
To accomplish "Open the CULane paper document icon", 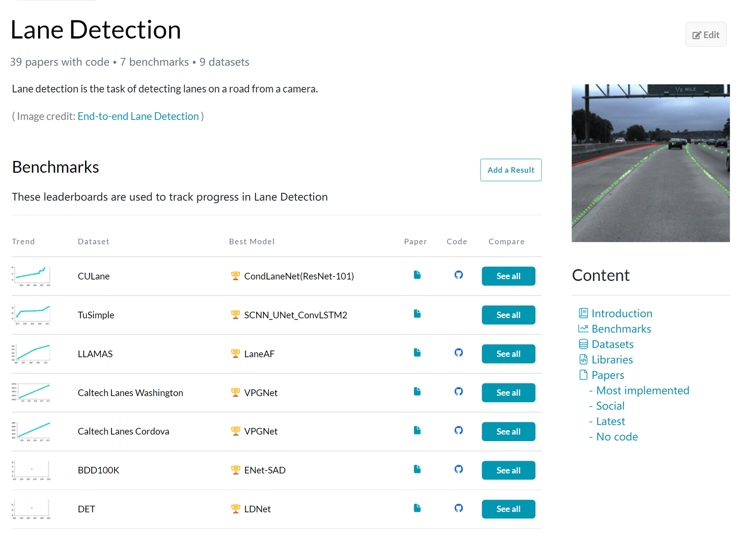I will coord(417,275).
